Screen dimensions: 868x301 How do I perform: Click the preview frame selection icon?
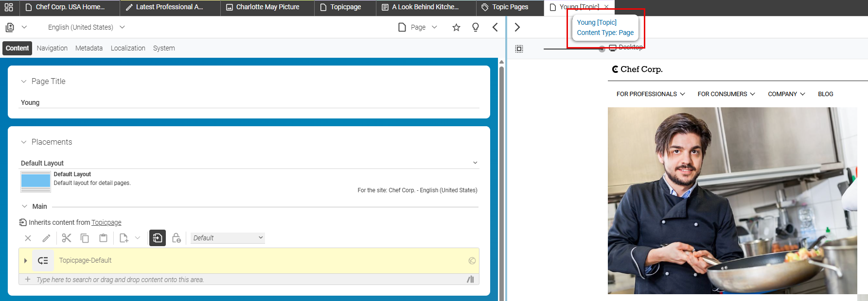pos(519,49)
